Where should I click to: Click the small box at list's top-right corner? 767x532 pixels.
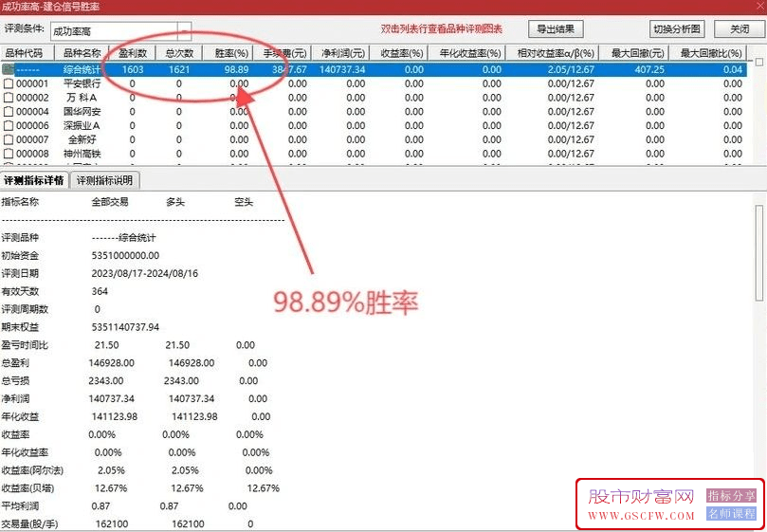pos(758,63)
